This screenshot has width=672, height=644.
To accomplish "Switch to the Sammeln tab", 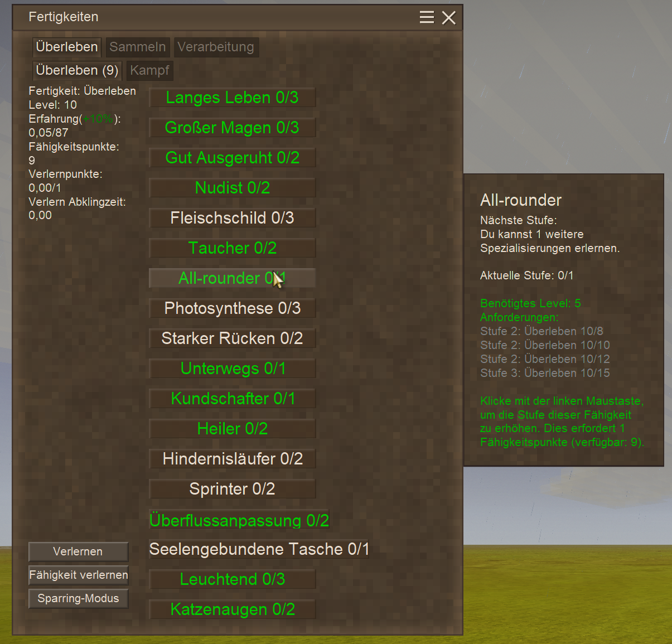I will 137,47.
